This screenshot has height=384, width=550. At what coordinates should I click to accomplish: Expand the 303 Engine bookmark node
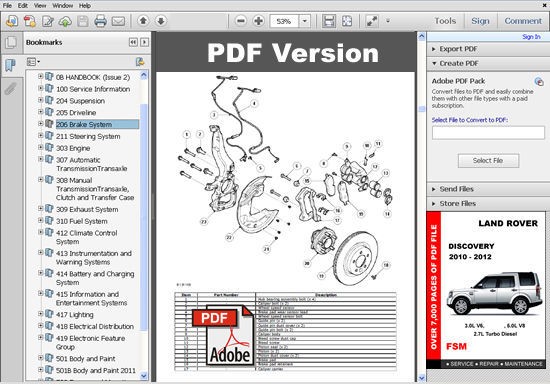tap(40, 148)
